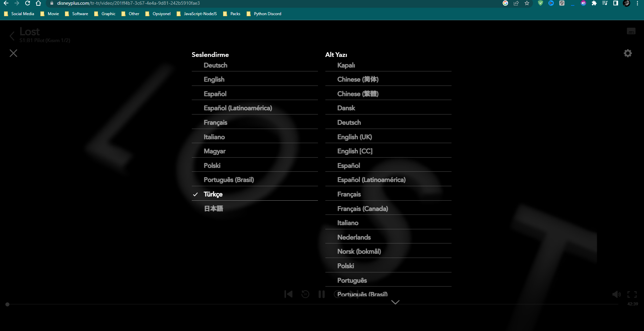
Task: Open the Python Discord bookmark folder
Action: click(x=264, y=14)
